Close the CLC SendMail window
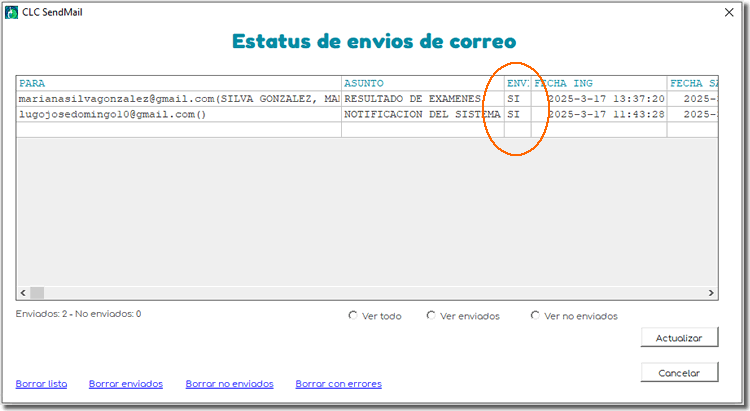The width and height of the screenshot is (750, 411). 727,12
